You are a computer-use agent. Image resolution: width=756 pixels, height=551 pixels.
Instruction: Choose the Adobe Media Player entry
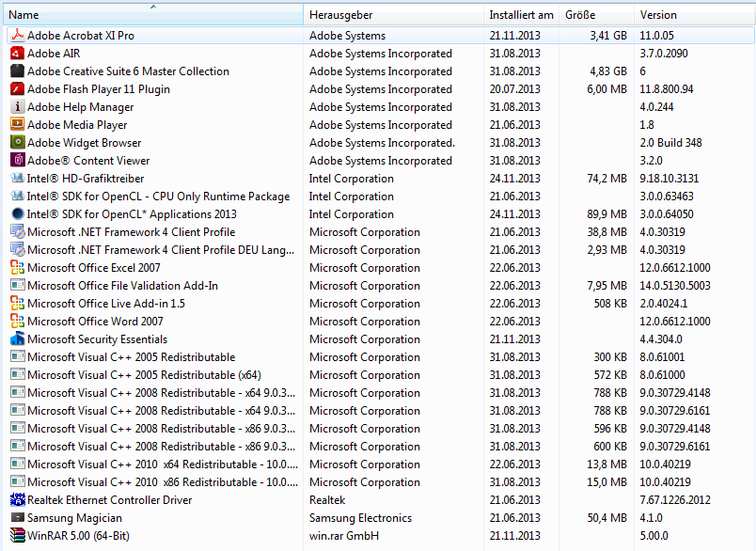(381, 124)
